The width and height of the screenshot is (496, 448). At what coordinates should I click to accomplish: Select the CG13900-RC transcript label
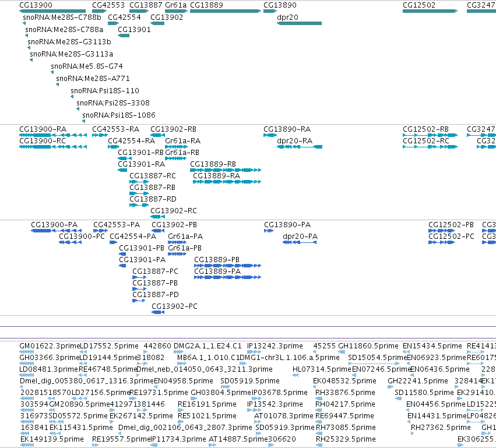pyautogui.click(x=43, y=140)
